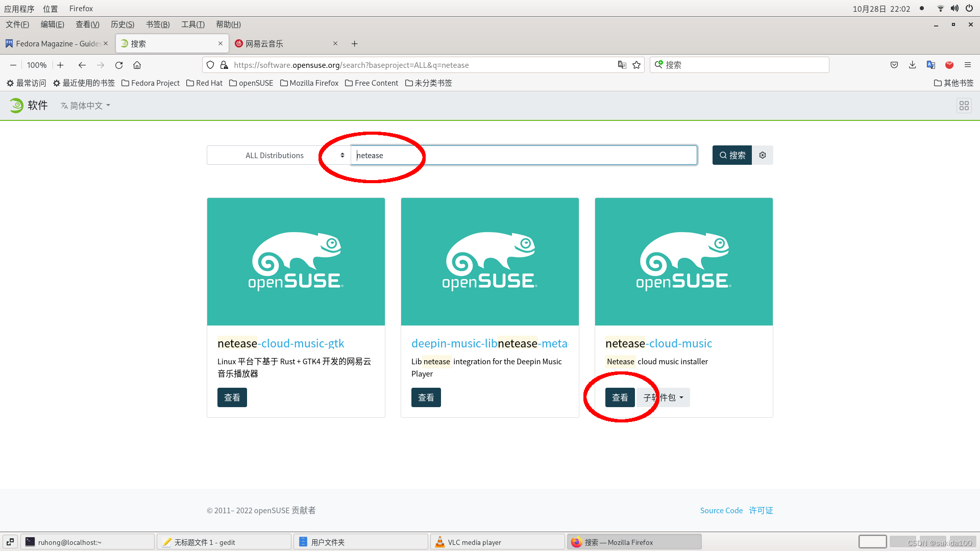The image size is (980, 551).
Task: Open tracking protection shield icon
Action: (210, 65)
